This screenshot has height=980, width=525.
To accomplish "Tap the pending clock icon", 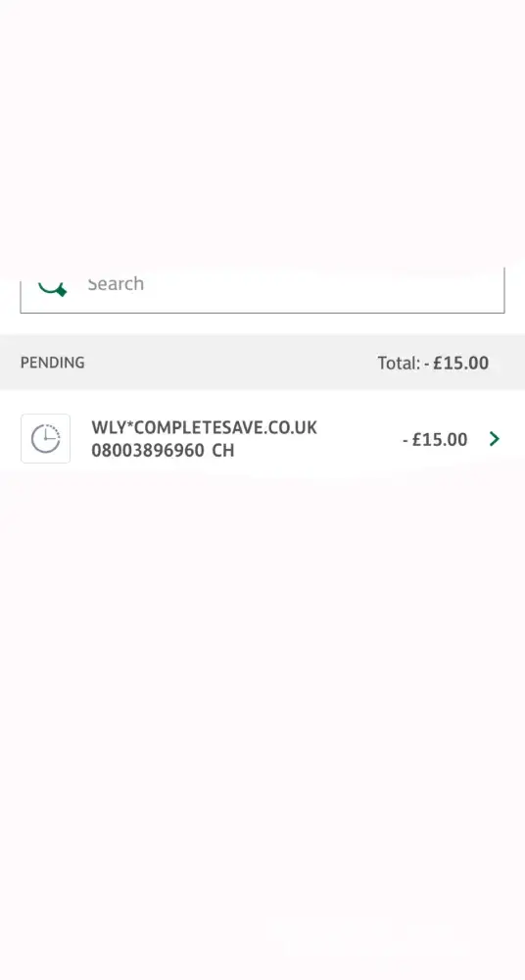I will coord(46,439).
